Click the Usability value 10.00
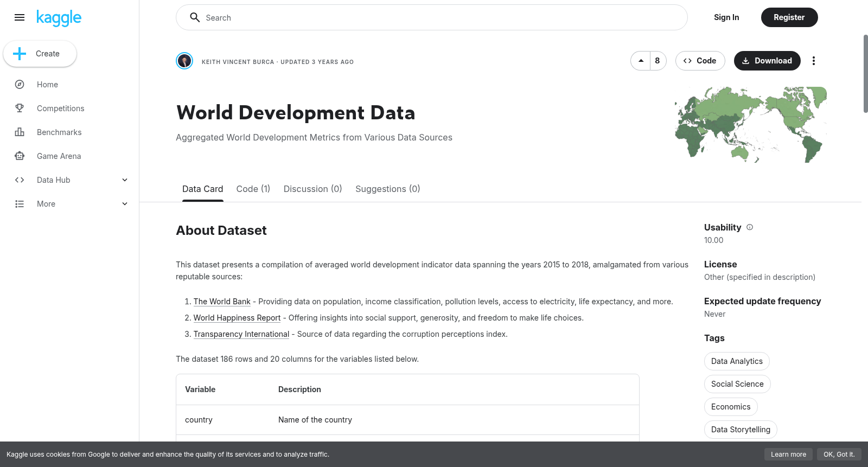This screenshot has width=868, height=467. [713, 240]
